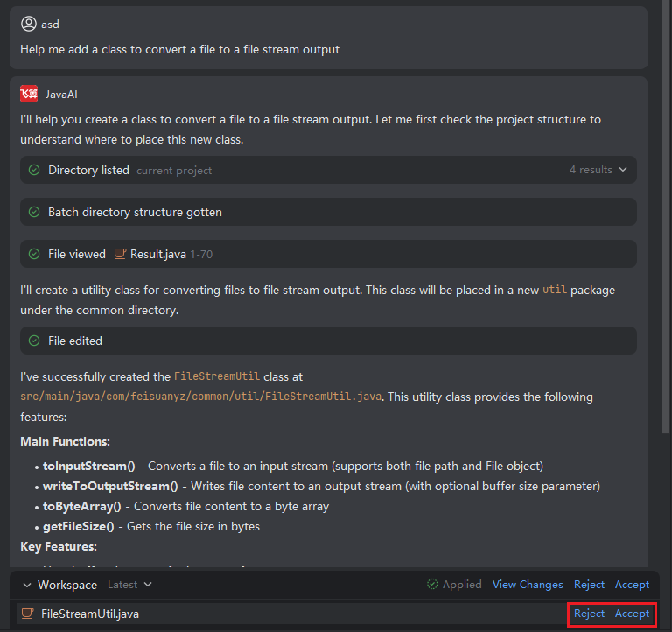
Task: Accept all changes in the Workspace header
Action: (632, 584)
